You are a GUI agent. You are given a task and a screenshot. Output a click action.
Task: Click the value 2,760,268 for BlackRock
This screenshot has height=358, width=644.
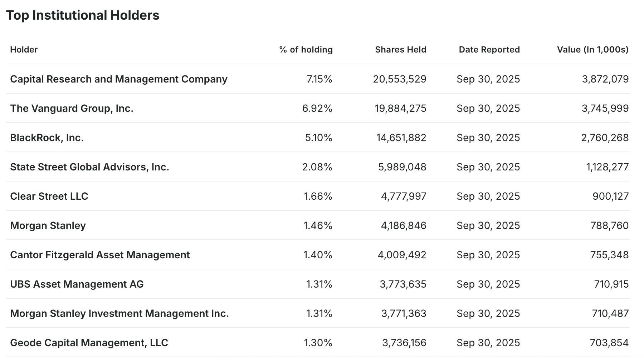(605, 138)
